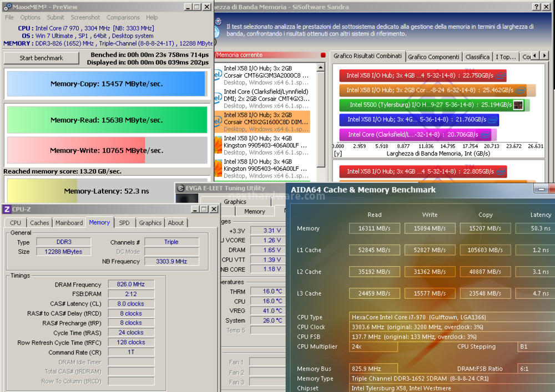Click the Sandra help question-mark button

pos(537,7)
